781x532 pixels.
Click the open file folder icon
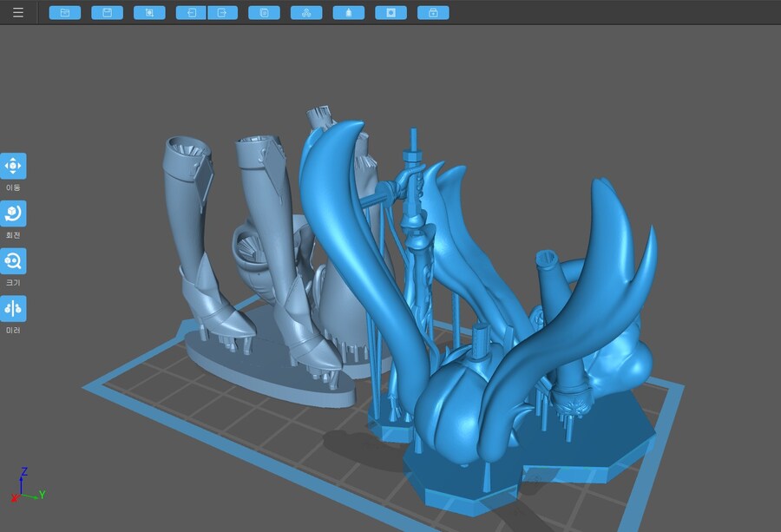(64, 12)
